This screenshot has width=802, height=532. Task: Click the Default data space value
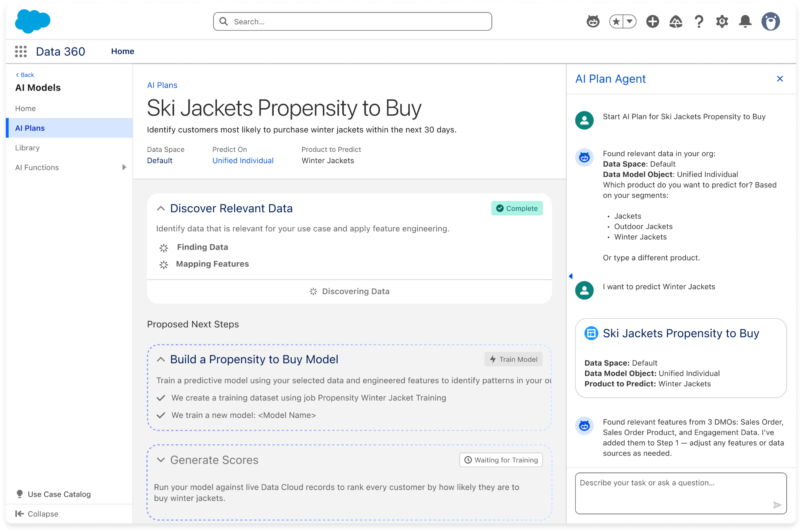click(x=159, y=161)
